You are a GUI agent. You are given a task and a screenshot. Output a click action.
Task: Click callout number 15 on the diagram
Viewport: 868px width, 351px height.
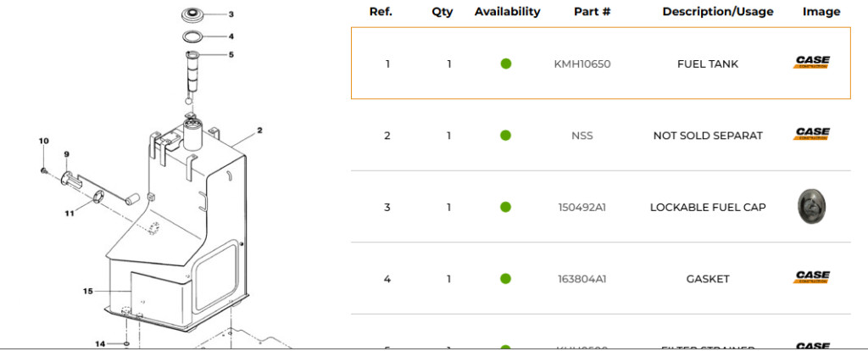click(87, 291)
